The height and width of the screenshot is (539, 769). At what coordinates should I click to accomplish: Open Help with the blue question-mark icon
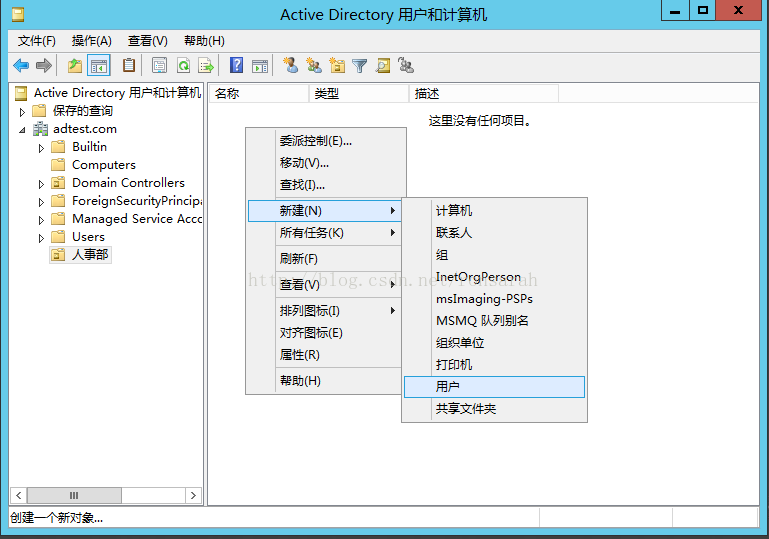tap(236, 65)
